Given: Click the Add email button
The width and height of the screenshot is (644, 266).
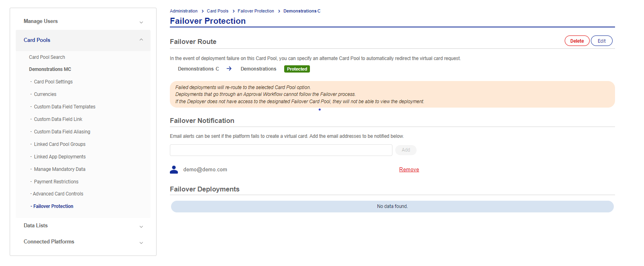Looking at the screenshot, I should (x=406, y=150).
